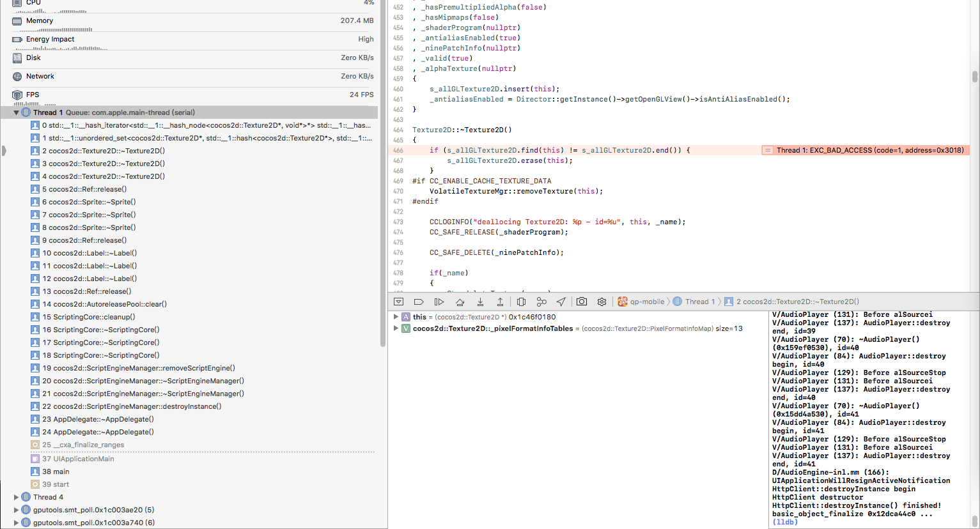
Task: Click 'HttpClient destructor' console line
Action: coord(818,497)
